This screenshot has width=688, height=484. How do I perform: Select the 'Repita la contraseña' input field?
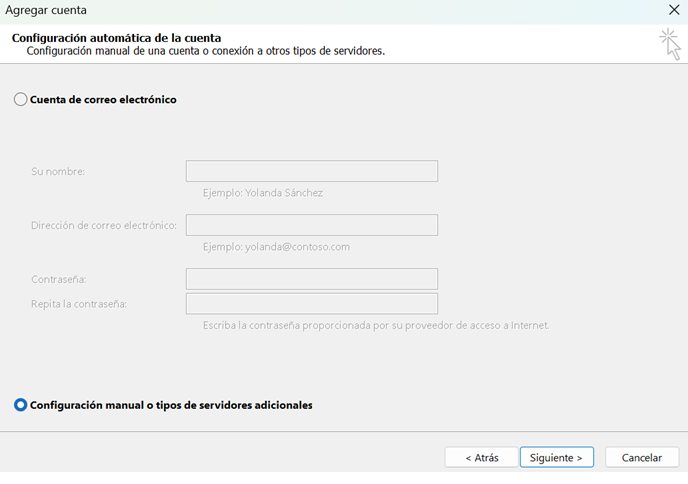click(311, 303)
